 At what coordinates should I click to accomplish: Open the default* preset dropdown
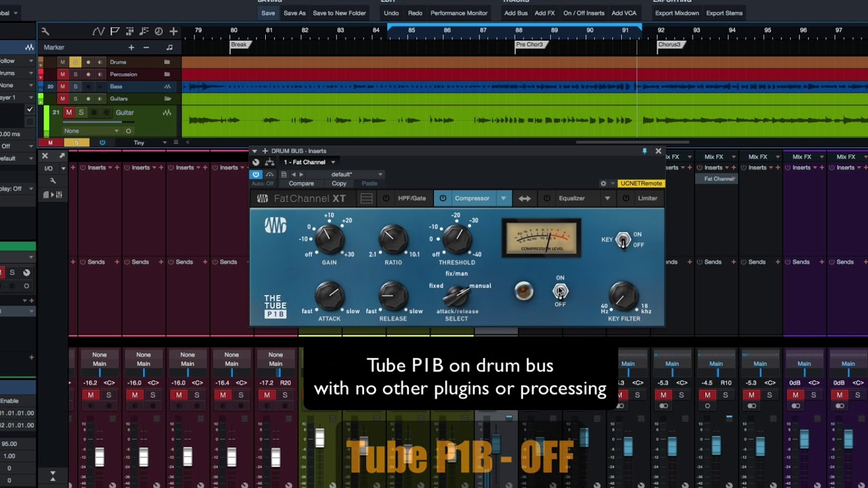(380, 175)
